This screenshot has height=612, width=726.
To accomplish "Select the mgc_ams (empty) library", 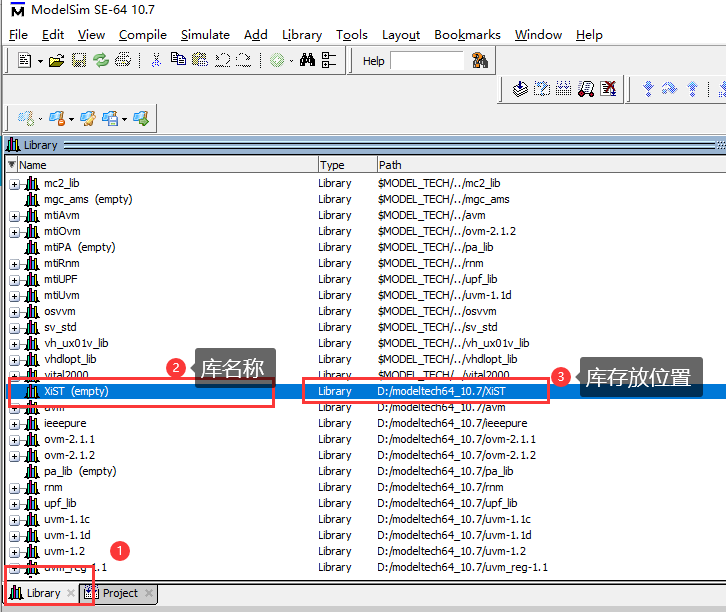I will pos(88,199).
